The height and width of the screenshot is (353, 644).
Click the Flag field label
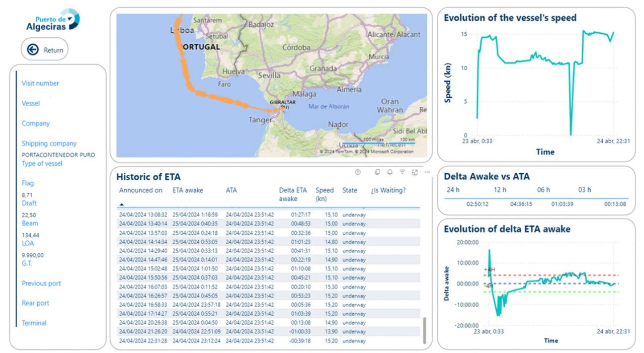pos(28,183)
